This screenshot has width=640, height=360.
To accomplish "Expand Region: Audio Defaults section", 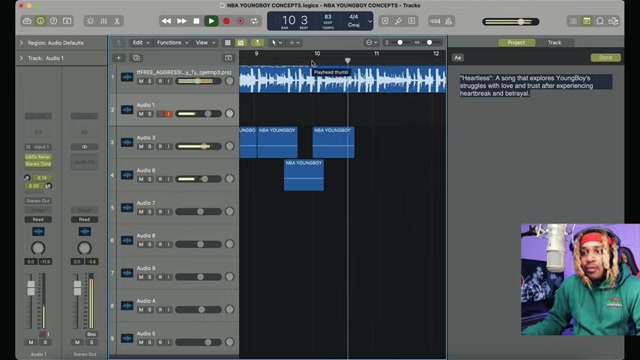I will [21, 43].
